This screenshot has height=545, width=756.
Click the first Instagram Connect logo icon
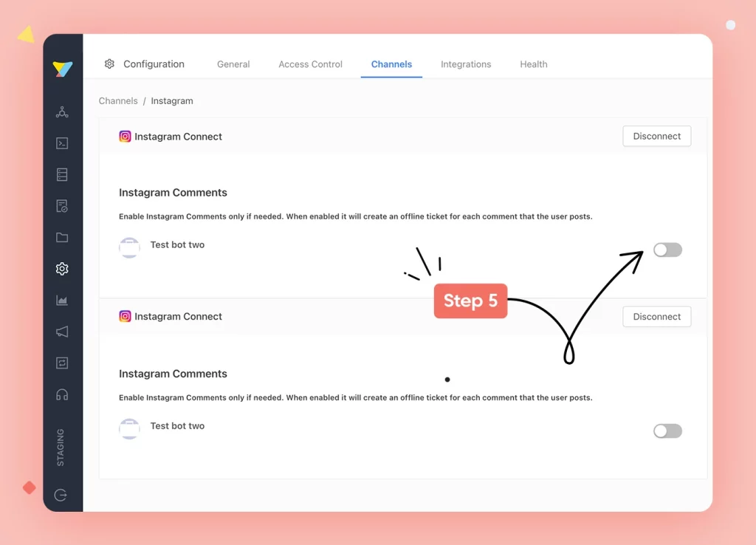point(125,137)
